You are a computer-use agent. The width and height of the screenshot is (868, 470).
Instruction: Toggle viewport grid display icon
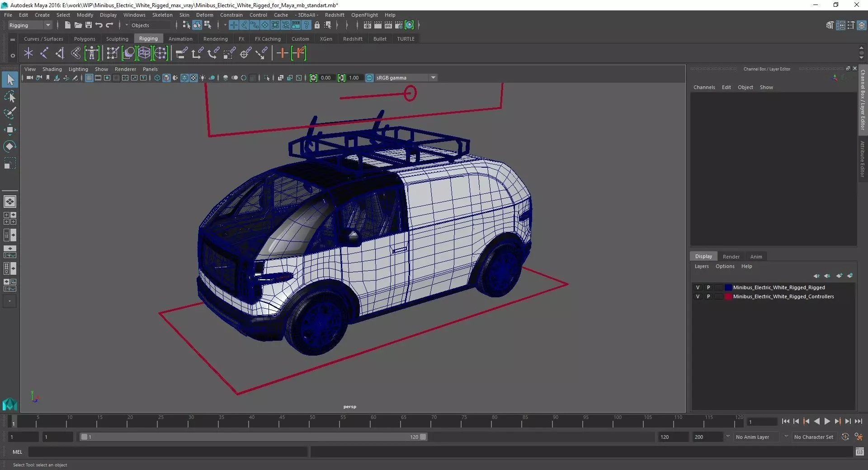pos(89,78)
